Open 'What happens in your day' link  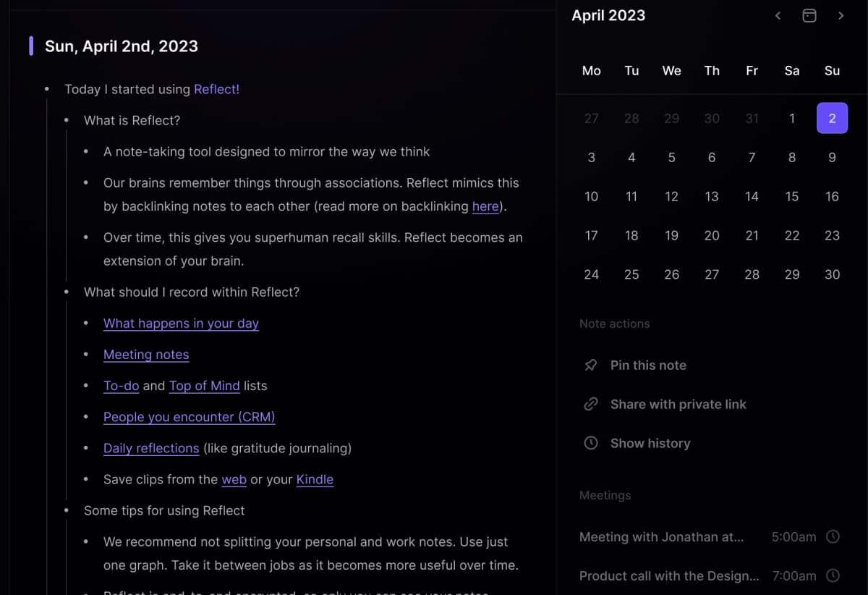pyautogui.click(x=181, y=324)
